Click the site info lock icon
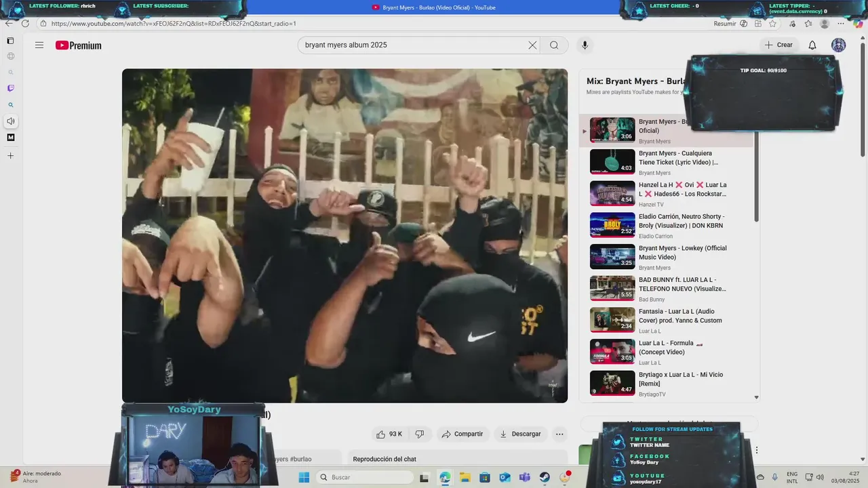This screenshot has width=868, height=488. [43, 24]
